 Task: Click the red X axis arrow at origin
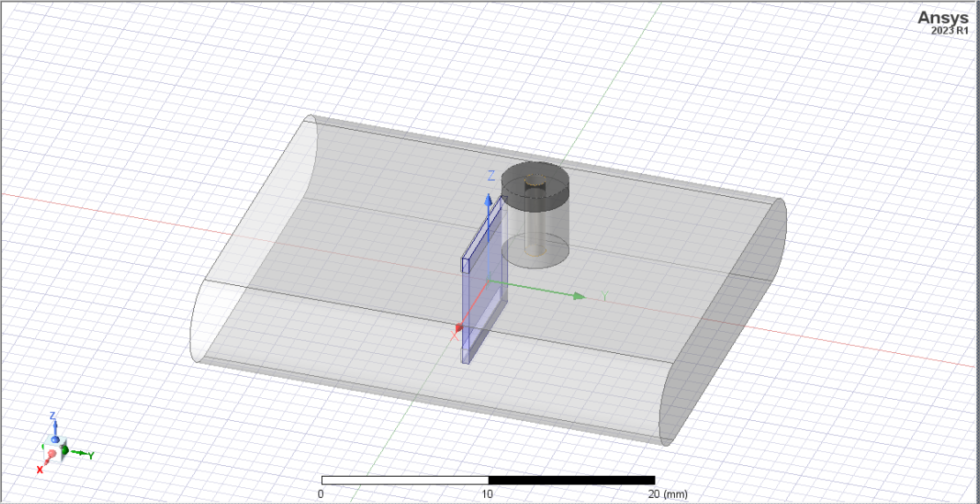point(458,327)
